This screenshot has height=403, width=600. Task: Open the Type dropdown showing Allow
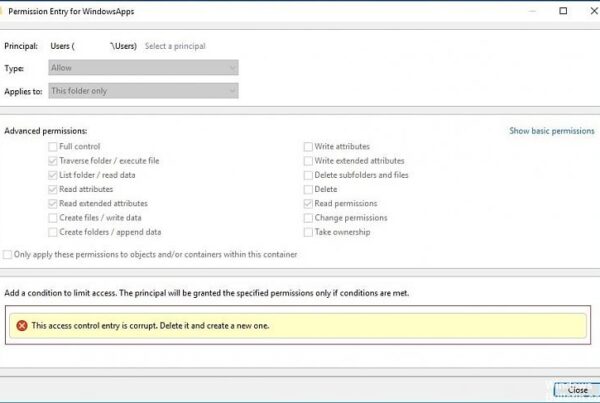(x=143, y=68)
